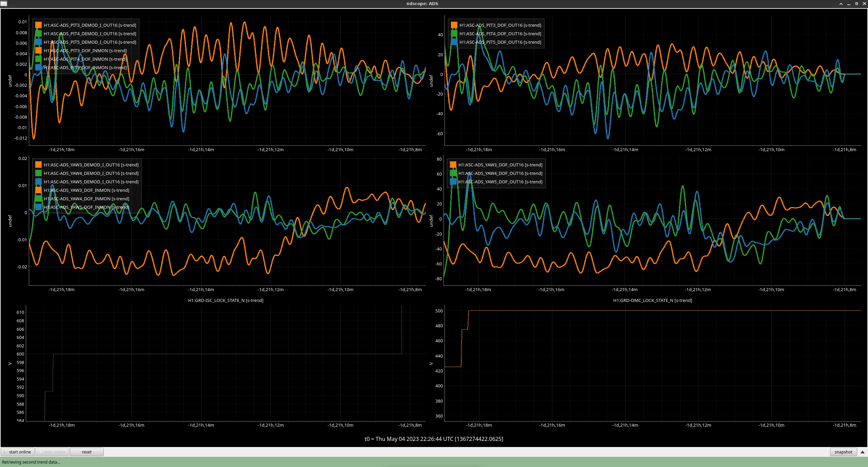Toggle PIT5_DEMOD_I_OUT16 blue legend swatch
The height and width of the screenshot is (467, 868).
[x=38, y=42]
